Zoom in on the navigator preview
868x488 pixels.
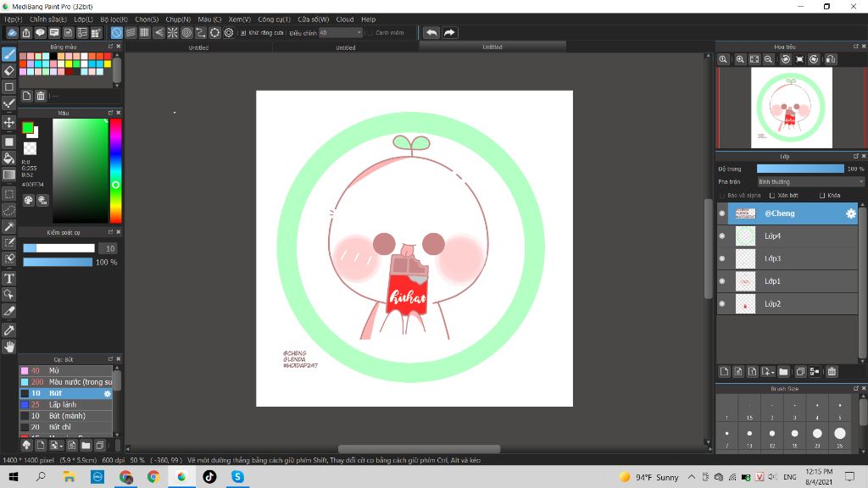[740, 59]
